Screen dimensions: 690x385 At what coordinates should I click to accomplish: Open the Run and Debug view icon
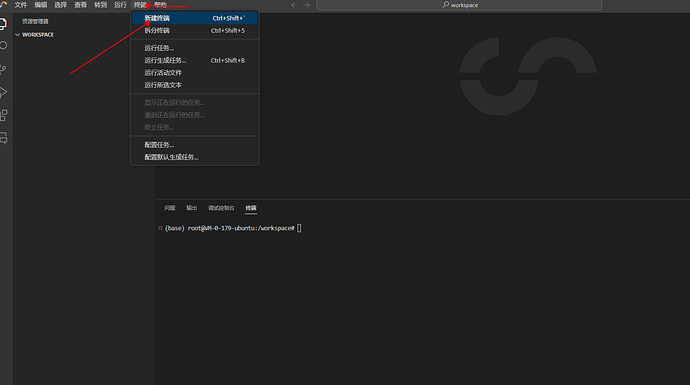(3, 92)
